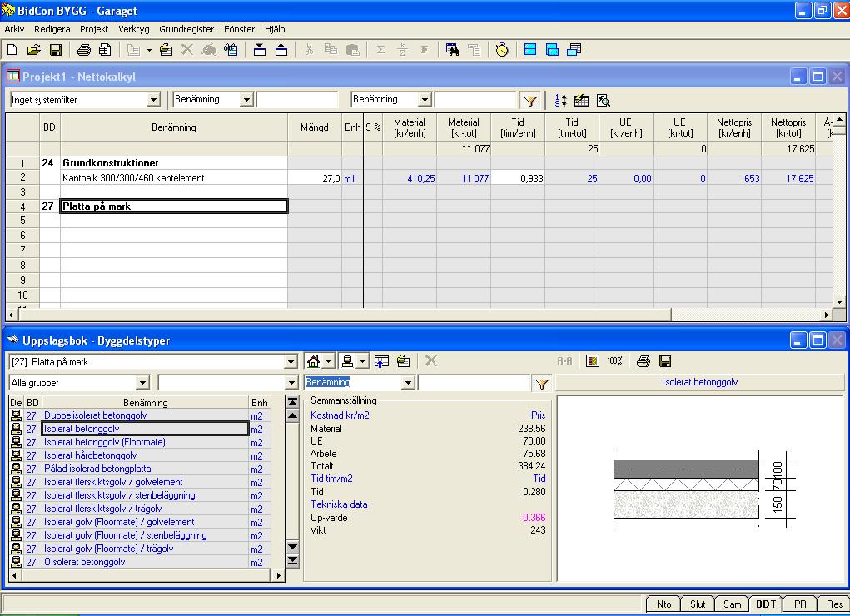Switch to the Slut tab
850x616 pixels.
click(x=698, y=604)
